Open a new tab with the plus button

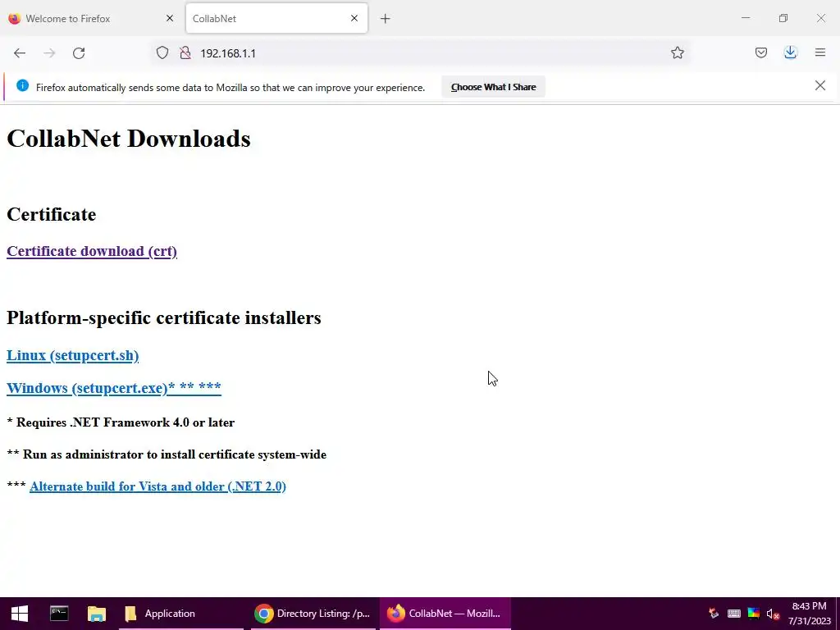[386, 19]
